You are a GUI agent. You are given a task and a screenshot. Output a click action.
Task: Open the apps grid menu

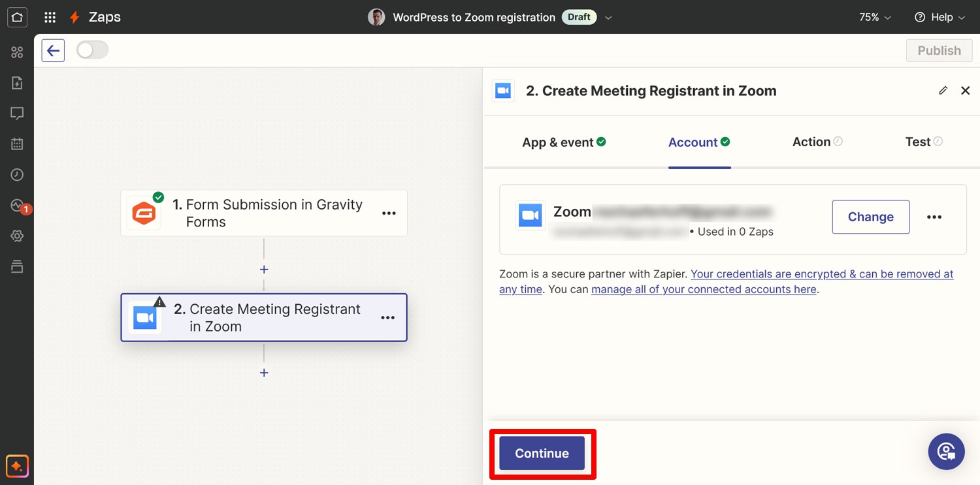pyautogui.click(x=50, y=18)
